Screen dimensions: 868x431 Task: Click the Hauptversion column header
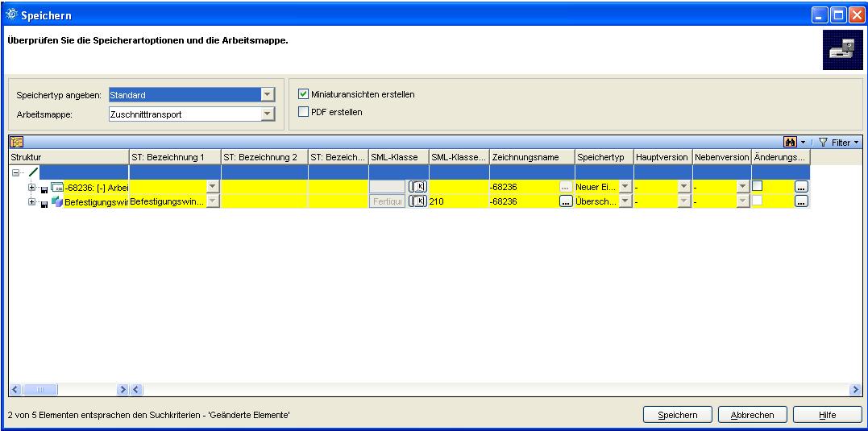point(663,157)
